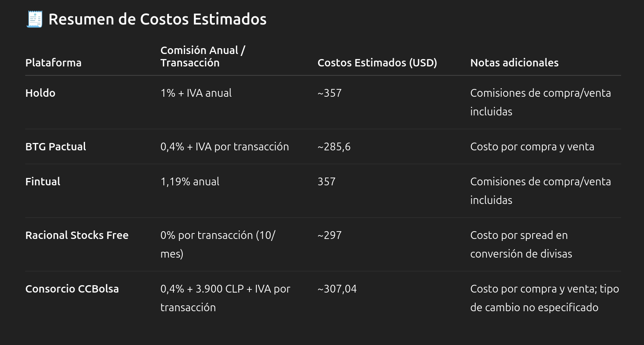Click the receipt emoji icon beside the heading
644x345 pixels.
pyautogui.click(x=34, y=19)
